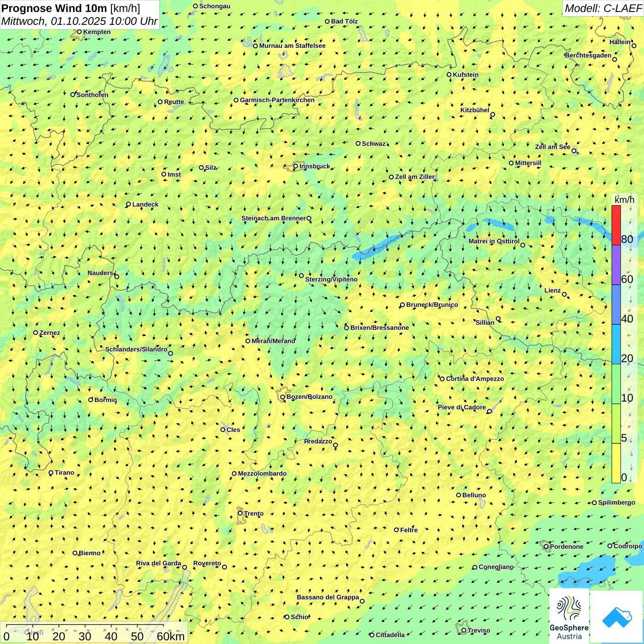Click the Pordenone label
This screenshot has width=644, height=644.
tap(567, 546)
